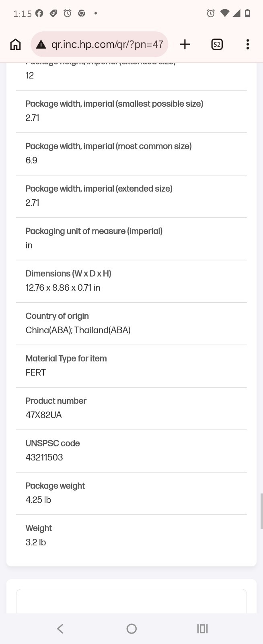This screenshot has height=644, width=263.
Task: Tap the battery icon in status bar
Action: tap(248, 13)
